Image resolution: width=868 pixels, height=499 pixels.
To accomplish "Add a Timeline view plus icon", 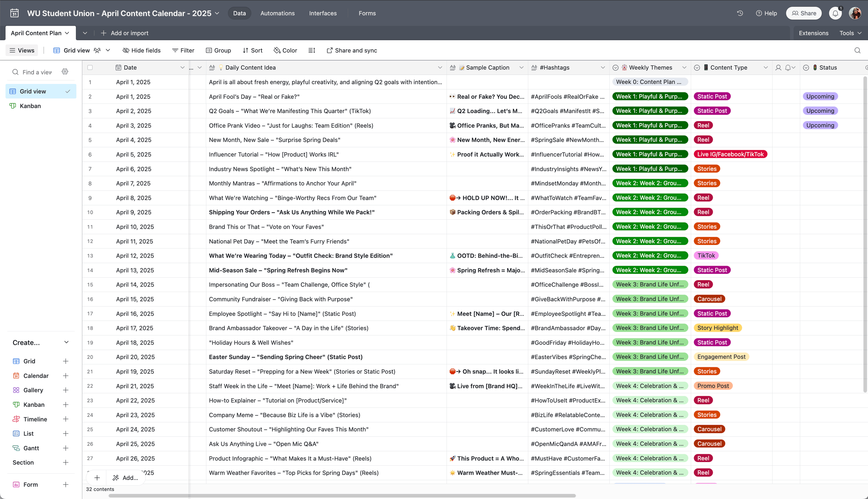I will click(65, 419).
